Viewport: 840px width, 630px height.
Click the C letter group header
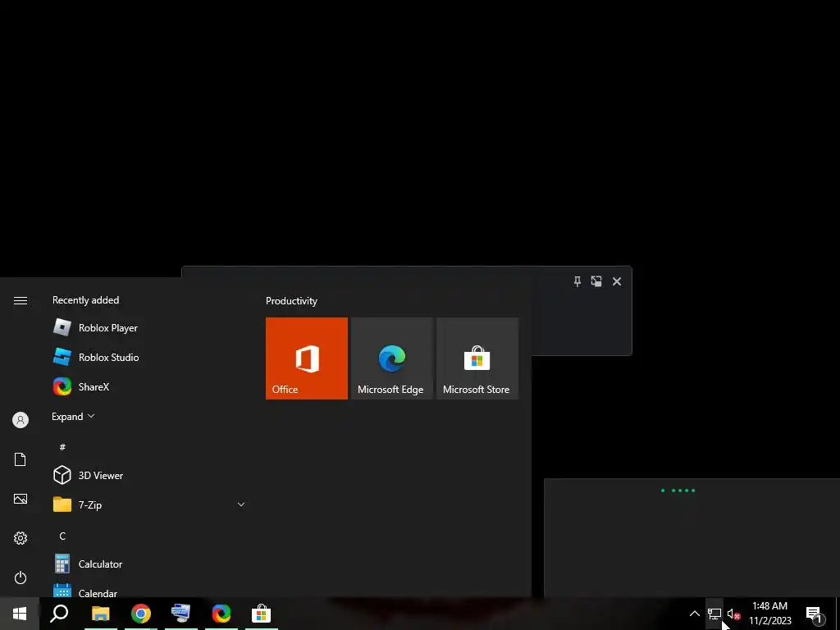click(x=62, y=536)
